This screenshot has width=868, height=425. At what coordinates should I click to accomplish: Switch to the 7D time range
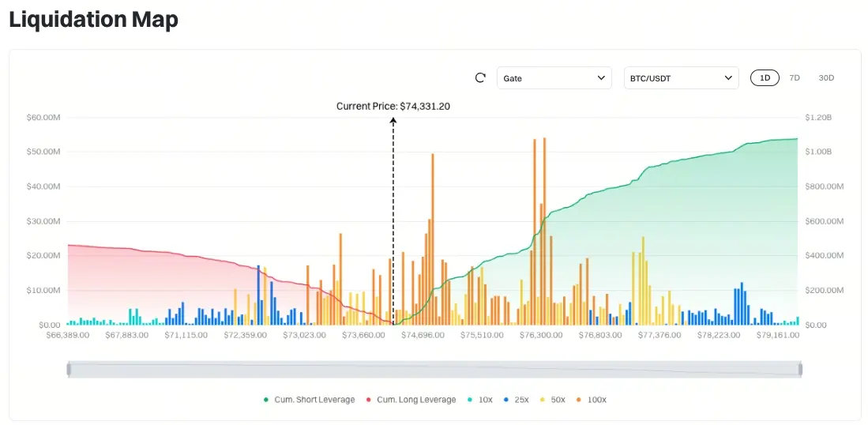795,78
